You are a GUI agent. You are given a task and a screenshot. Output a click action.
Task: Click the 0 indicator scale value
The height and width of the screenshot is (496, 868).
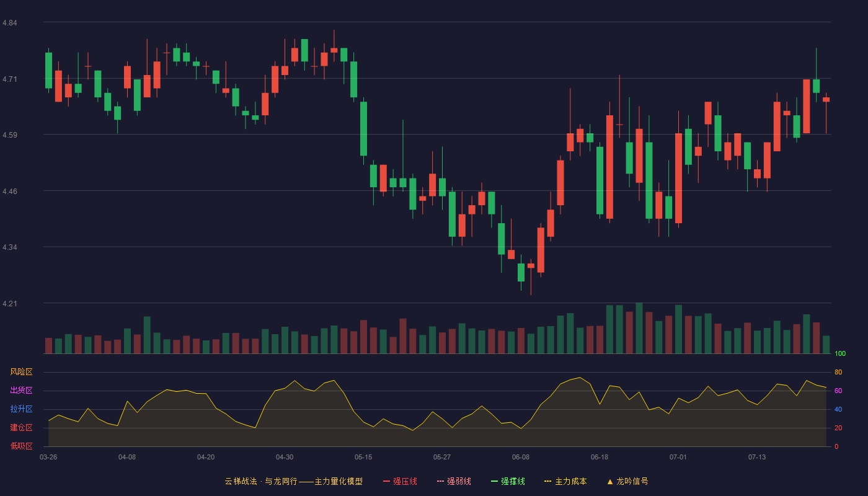click(x=836, y=447)
